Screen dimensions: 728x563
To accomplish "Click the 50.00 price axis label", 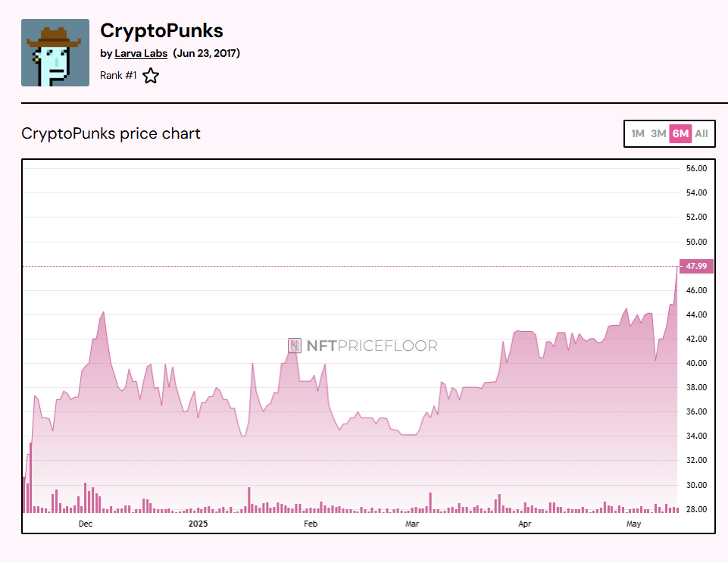I will (x=696, y=242).
